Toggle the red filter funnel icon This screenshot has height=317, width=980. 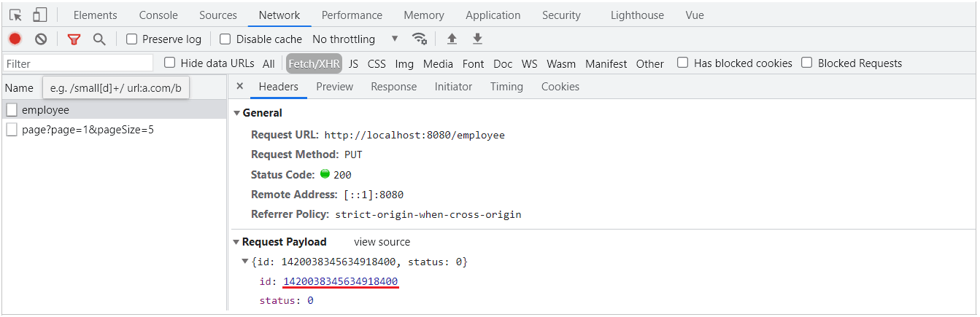(74, 39)
